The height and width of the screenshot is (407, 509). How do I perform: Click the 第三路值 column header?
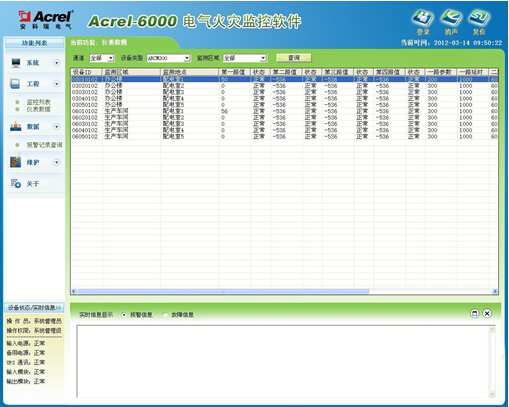(338, 72)
